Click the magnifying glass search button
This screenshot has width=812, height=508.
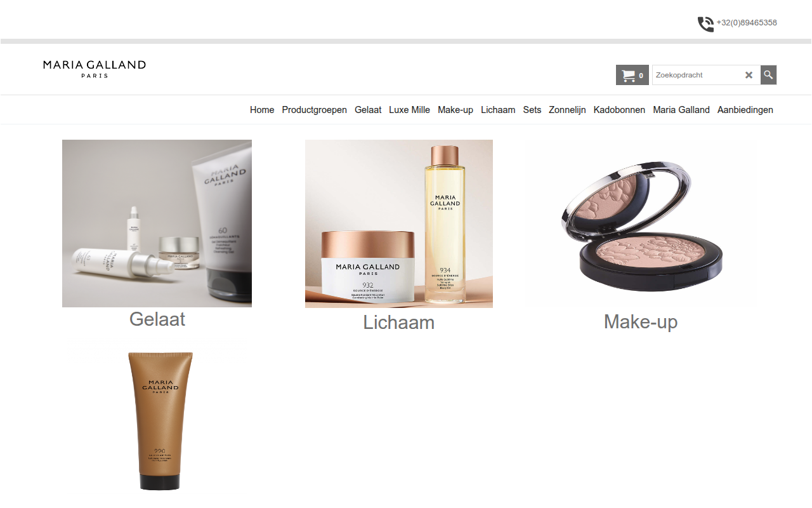click(768, 75)
